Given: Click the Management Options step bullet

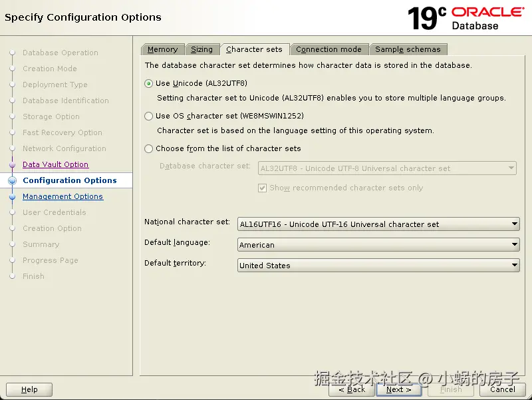Looking at the screenshot, I should 12,196.
